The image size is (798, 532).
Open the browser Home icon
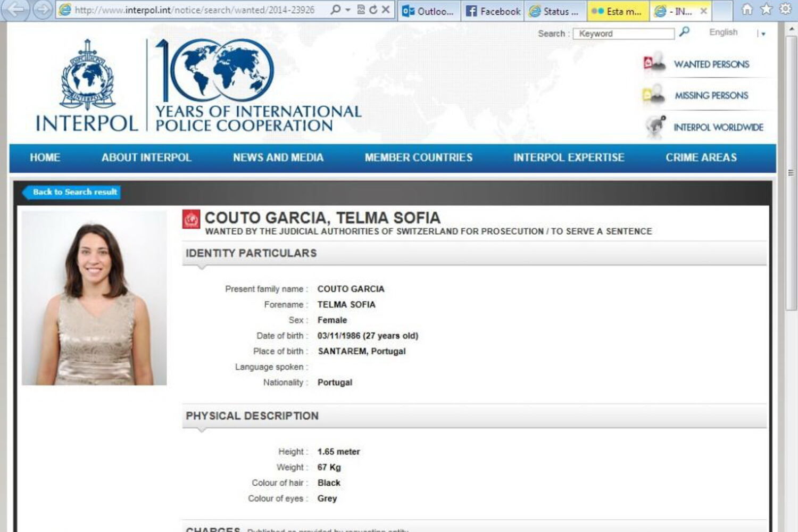tap(747, 10)
